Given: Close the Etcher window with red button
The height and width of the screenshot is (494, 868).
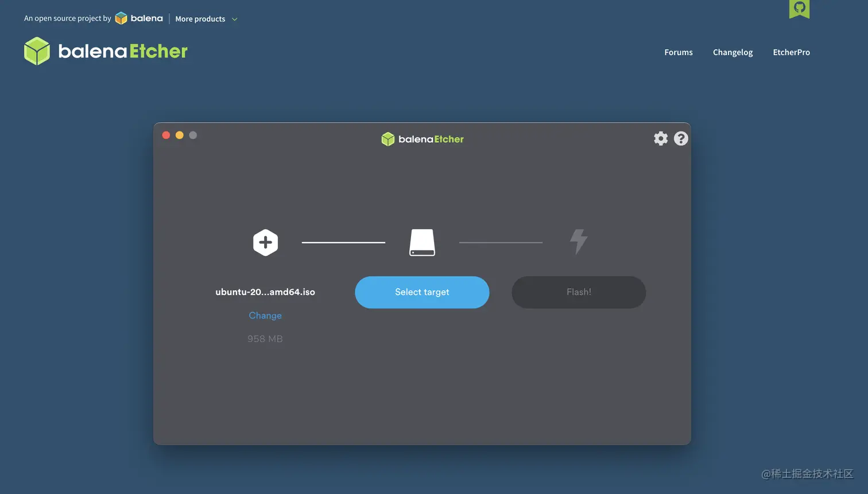Looking at the screenshot, I should click(x=166, y=135).
